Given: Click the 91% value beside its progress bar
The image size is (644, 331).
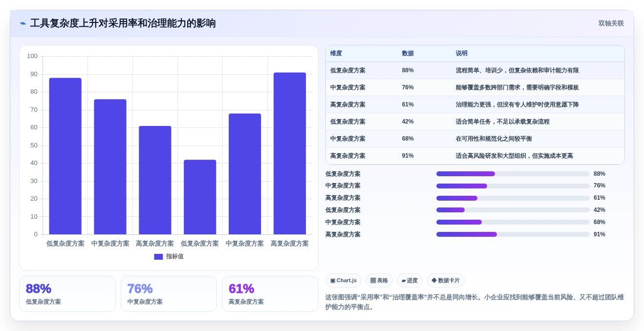Looking at the screenshot, I should 600,234.
